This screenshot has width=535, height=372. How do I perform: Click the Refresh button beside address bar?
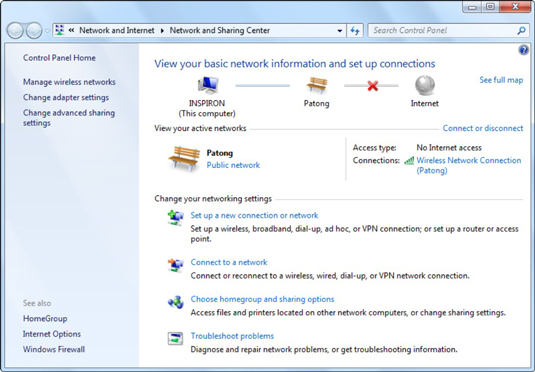coord(355,31)
